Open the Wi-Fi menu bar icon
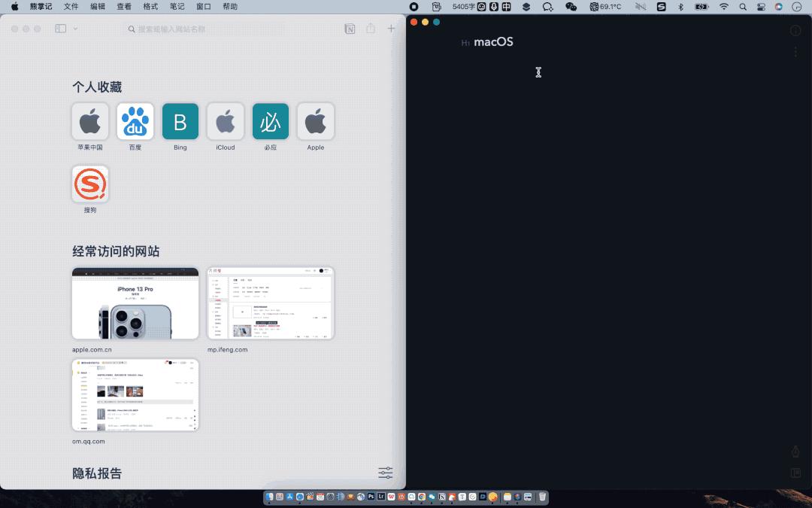 pyautogui.click(x=724, y=7)
